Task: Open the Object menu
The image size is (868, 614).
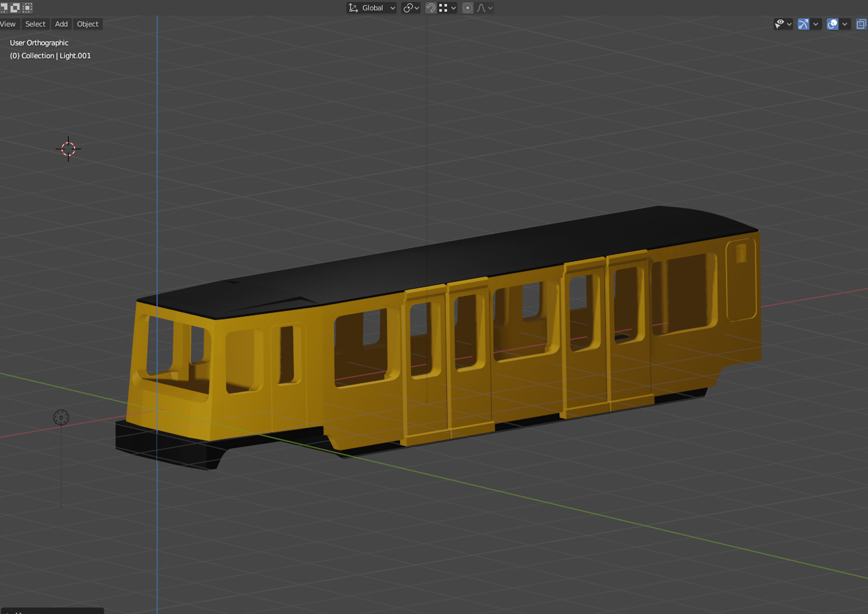Action: pos(88,24)
